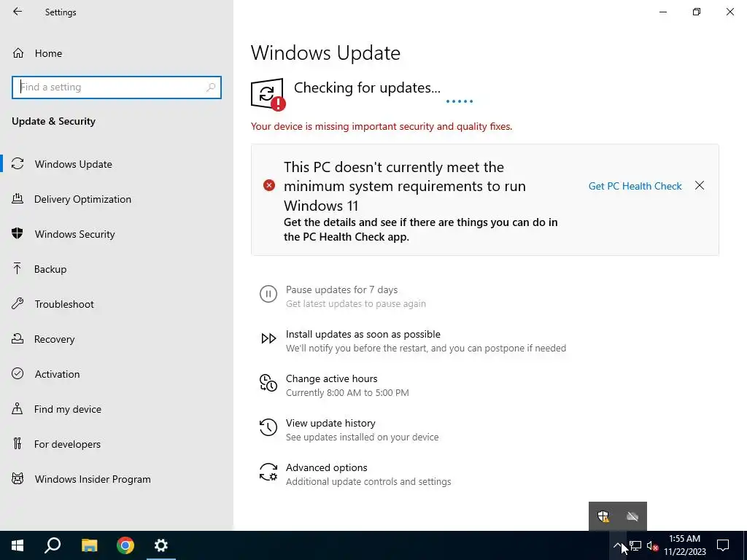This screenshot has width=747, height=560.
Task: Dismiss the Windows 11 requirements notice
Action: [700, 185]
